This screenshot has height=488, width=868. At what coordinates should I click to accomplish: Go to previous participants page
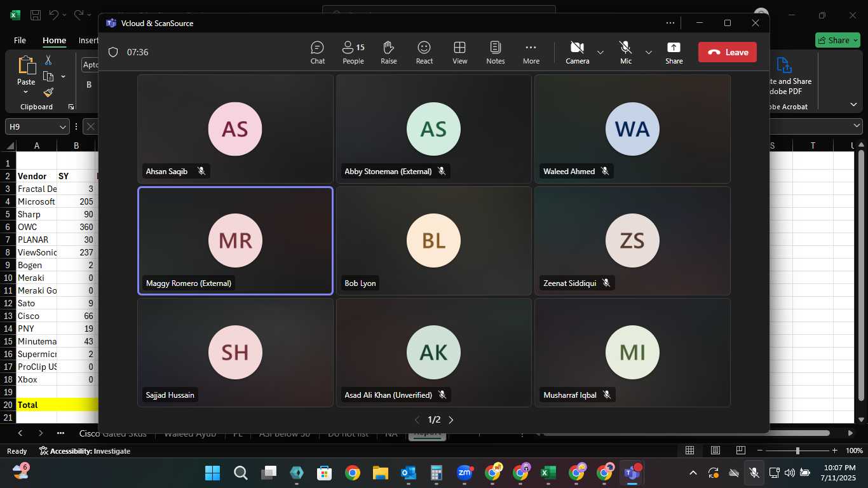coord(417,420)
